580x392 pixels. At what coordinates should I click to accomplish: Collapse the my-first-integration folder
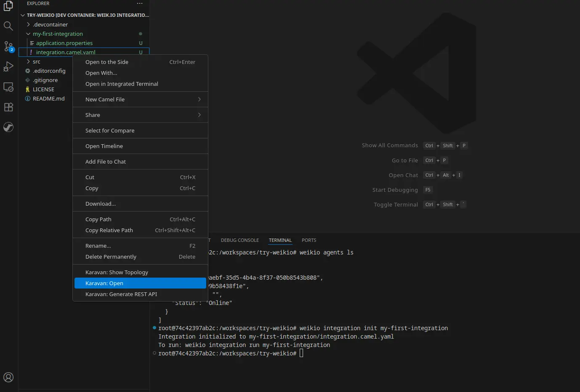pos(58,34)
